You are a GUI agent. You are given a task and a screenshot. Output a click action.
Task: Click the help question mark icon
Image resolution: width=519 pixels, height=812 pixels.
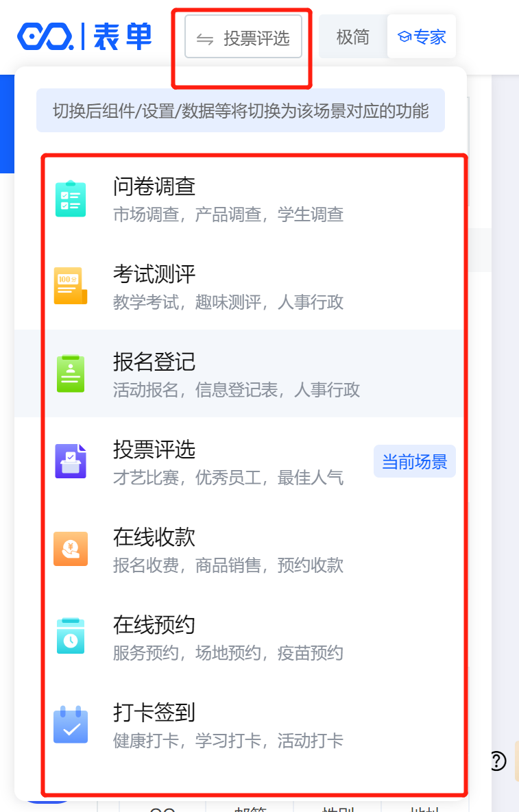[x=498, y=761]
